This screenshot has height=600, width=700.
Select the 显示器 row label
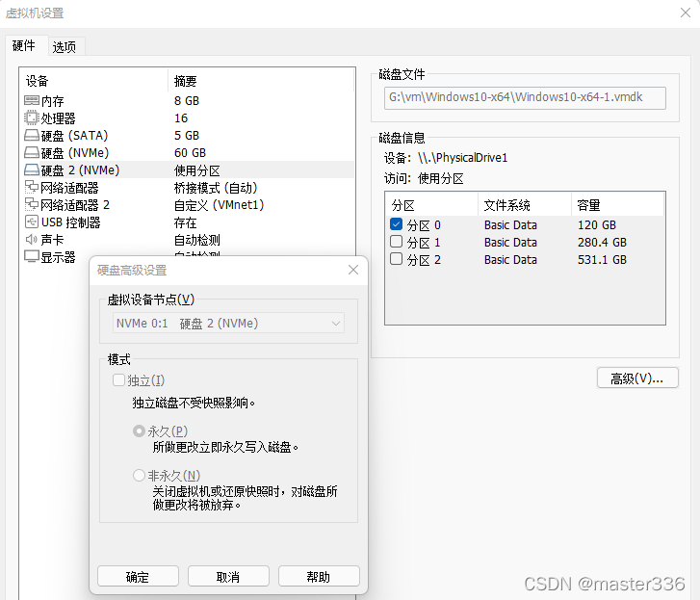click(x=59, y=257)
